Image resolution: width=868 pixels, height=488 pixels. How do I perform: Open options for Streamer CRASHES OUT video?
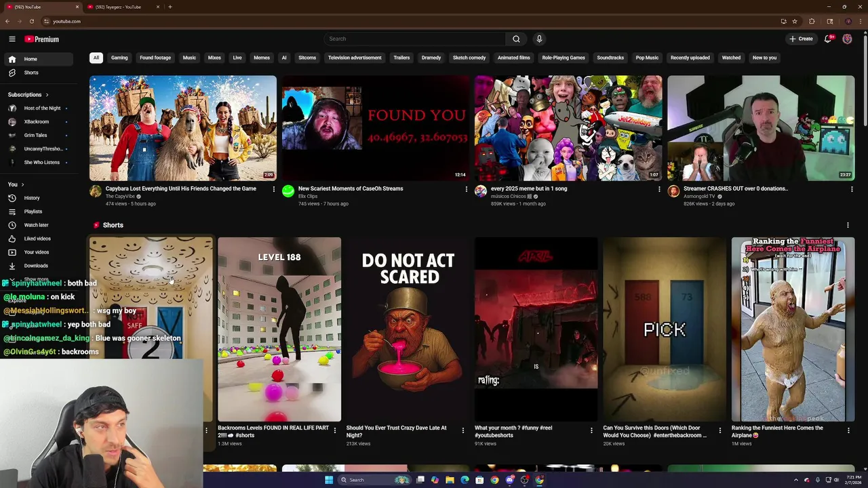point(851,189)
